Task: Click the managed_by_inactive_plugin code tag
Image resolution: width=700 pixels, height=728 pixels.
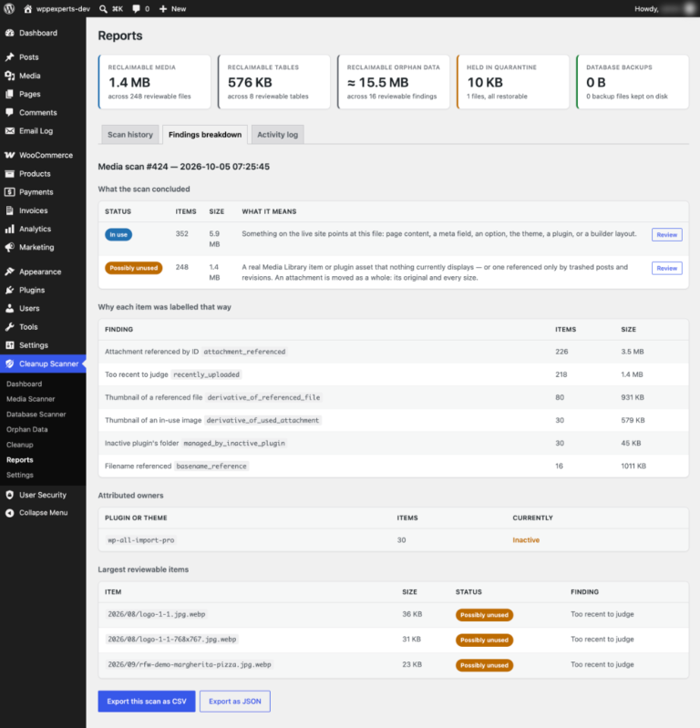Action: (234, 443)
